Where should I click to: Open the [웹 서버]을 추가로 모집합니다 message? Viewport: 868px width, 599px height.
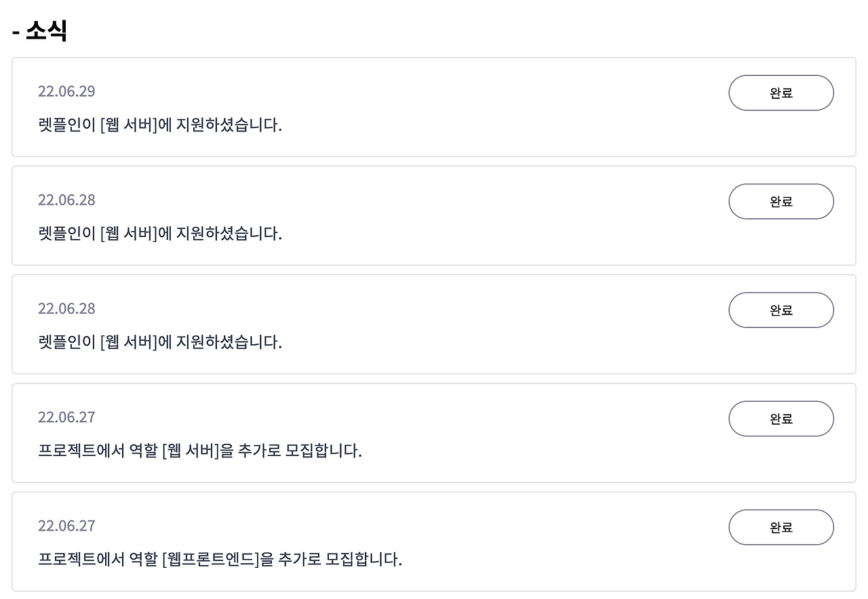200,451
